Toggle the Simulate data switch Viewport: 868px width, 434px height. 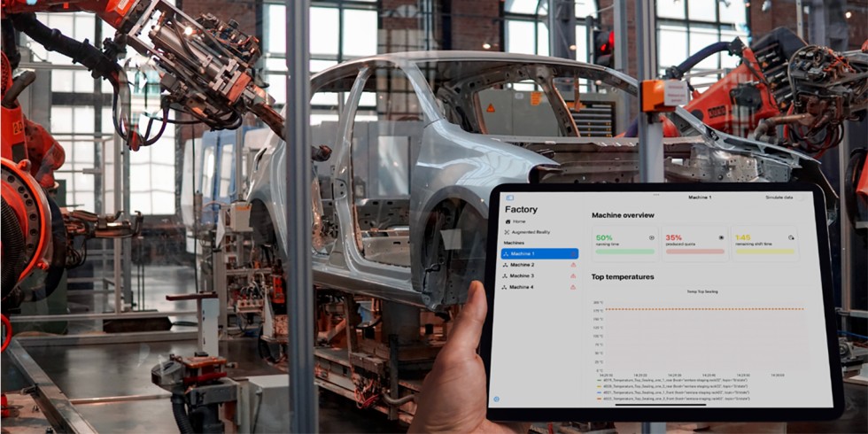click(801, 197)
